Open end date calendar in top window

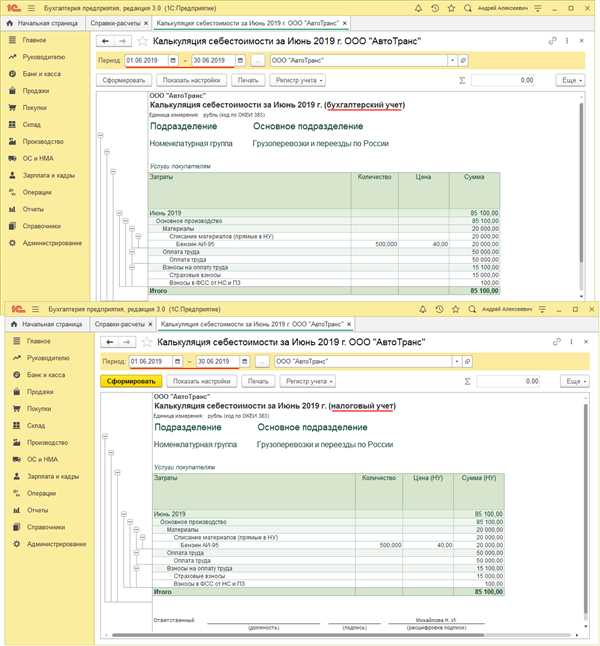(240, 61)
